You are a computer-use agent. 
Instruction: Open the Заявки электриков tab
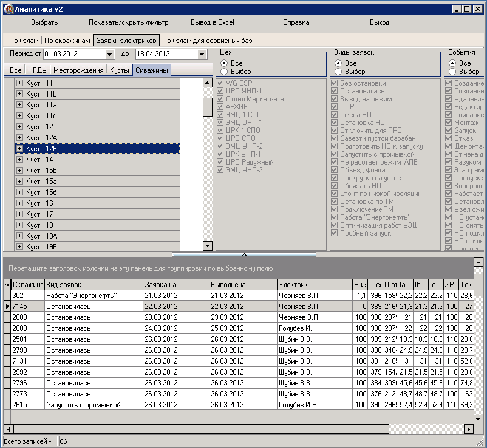(x=126, y=40)
